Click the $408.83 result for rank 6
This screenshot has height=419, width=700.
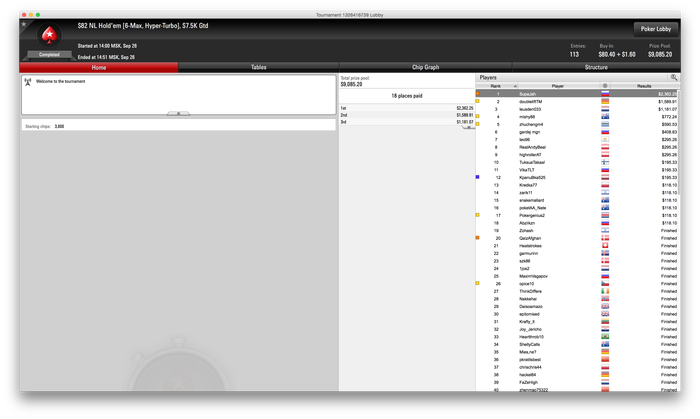coord(669,132)
